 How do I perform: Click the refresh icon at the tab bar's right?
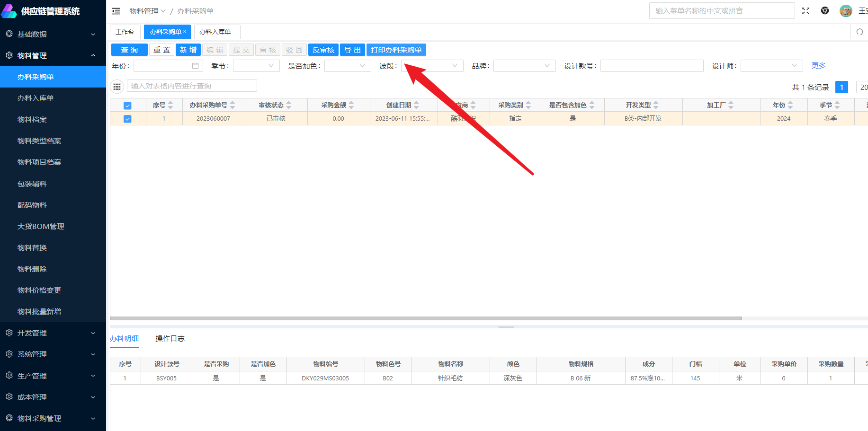(859, 32)
